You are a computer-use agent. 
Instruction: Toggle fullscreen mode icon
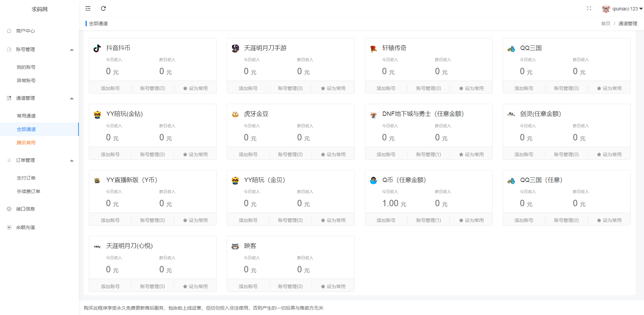[x=589, y=8]
